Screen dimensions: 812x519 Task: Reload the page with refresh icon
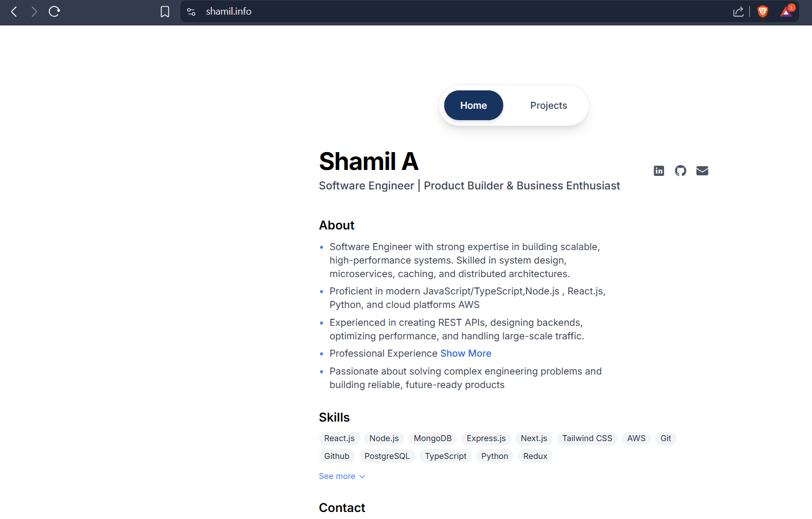[54, 11]
